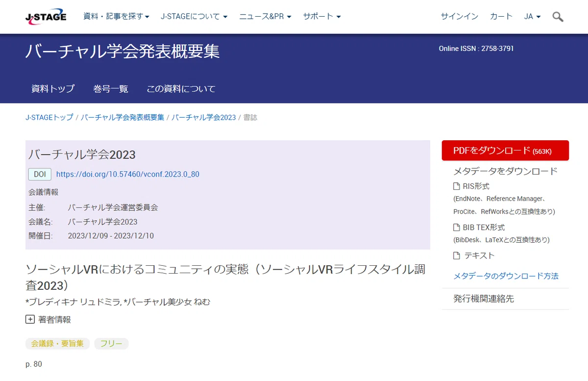Expand 著者情報 plus icon
Viewport: 588px width, 381px height.
tap(30, 319)
